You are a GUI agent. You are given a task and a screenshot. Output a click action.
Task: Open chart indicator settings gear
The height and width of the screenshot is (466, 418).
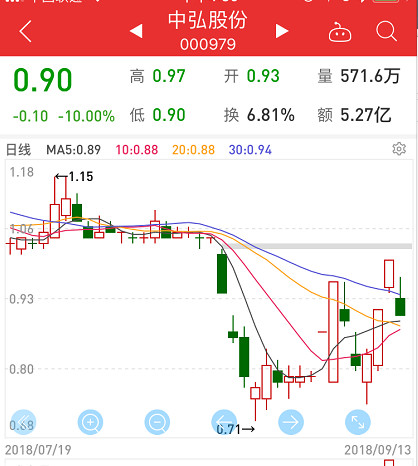[x=399, y=149]
